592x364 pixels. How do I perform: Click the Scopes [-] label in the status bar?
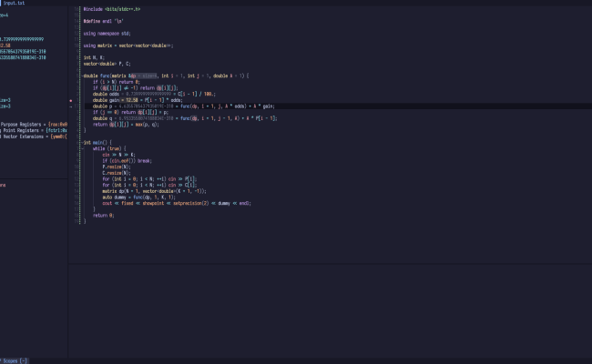15,361
